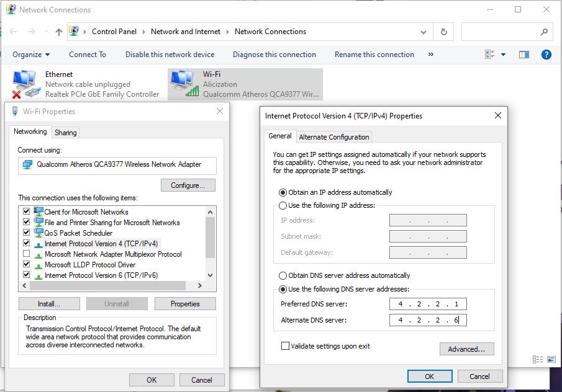Click the horizontal scroll left arrow
562x392 pixels.
[x=24, y=286]
